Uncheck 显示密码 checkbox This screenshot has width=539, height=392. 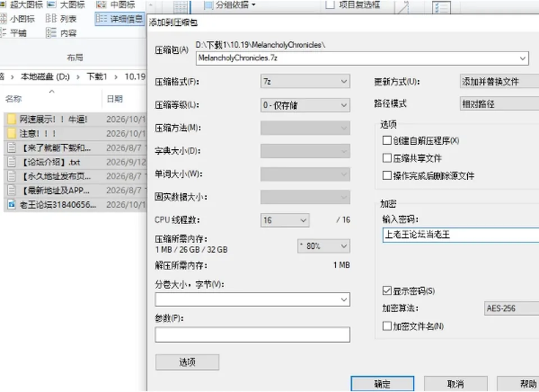pyautogui.click(x=387, y=291)
